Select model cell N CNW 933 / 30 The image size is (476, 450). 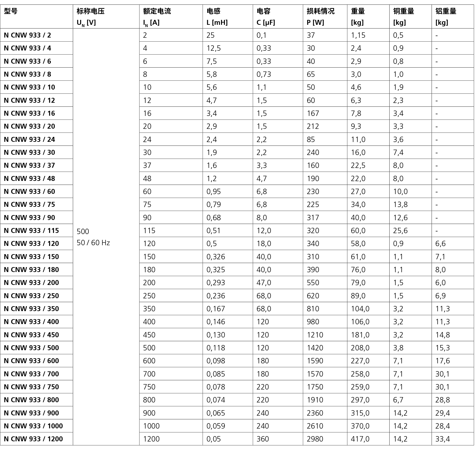point(36,152)
